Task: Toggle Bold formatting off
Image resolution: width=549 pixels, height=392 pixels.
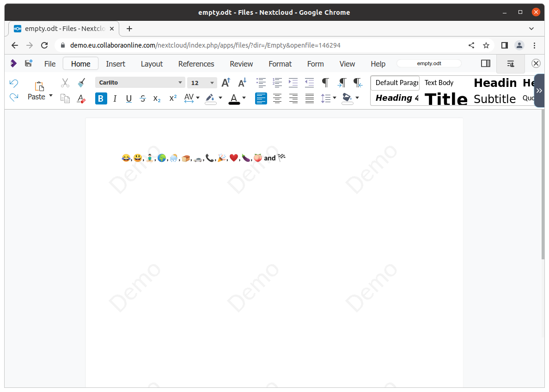Action: [101, 98]
